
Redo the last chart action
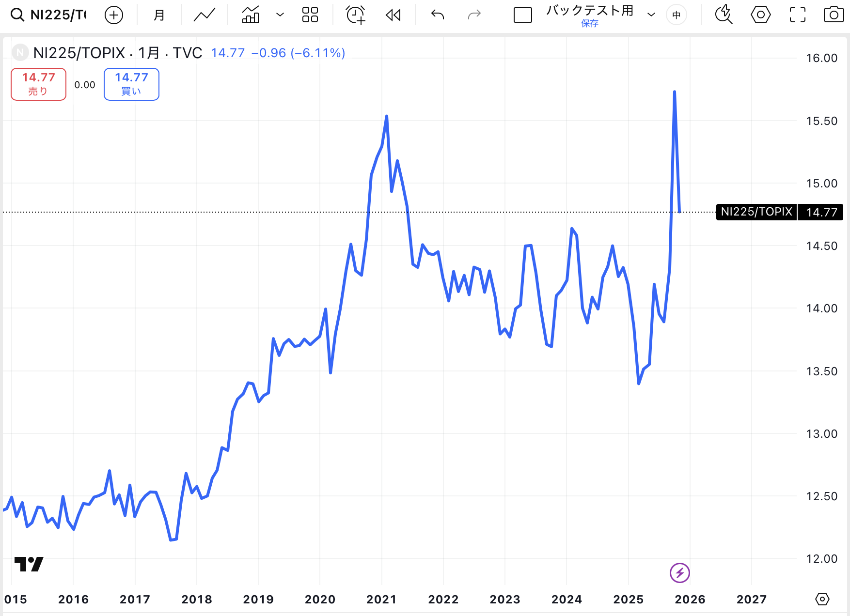(x=474, y=15)
